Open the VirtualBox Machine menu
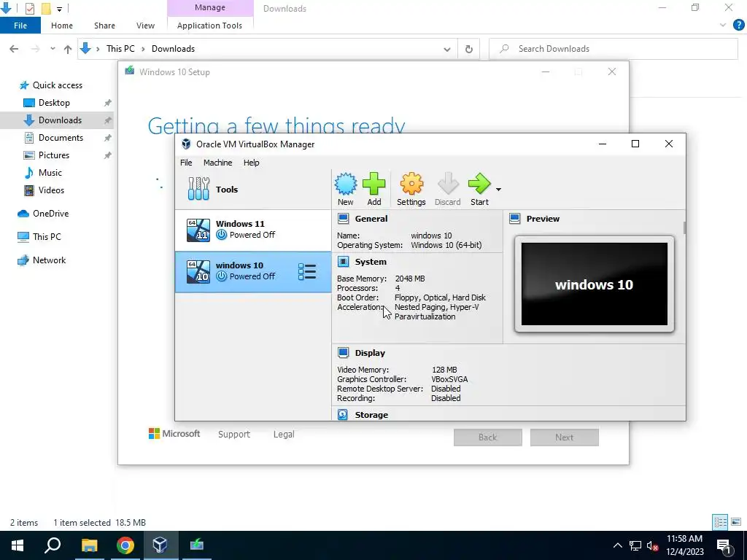The width and height of the screenshot is (747, 560). (x=217, y=163)
